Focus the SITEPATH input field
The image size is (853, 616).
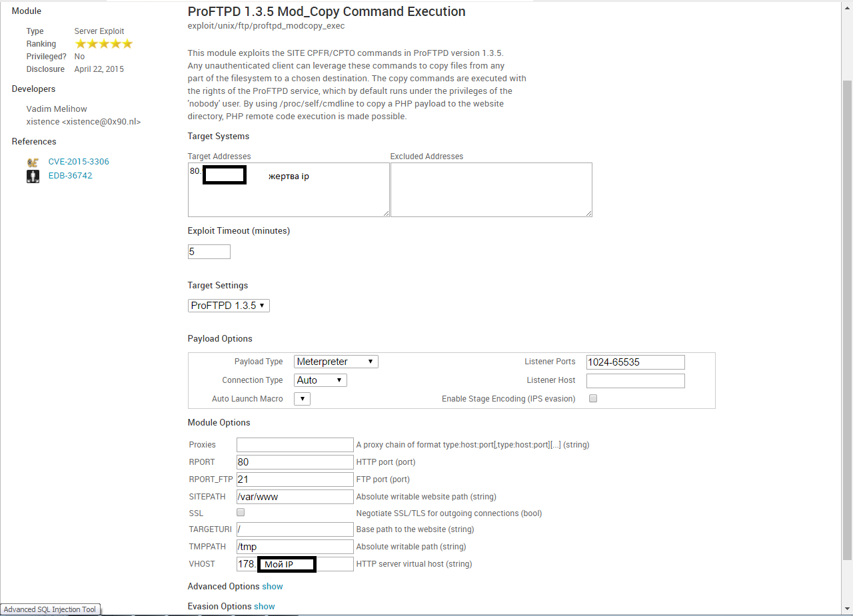click(x=295, y=497)
